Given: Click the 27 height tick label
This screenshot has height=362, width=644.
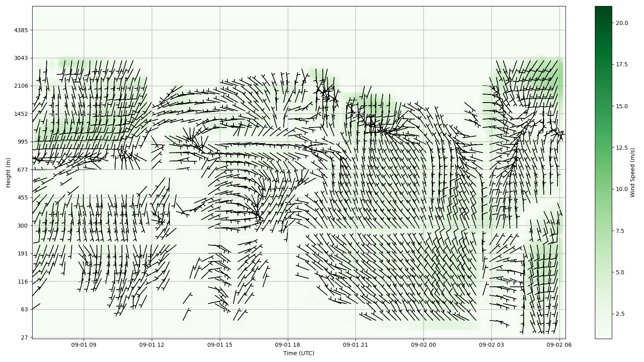Looking at the screenshot, I should pos(24,337).
